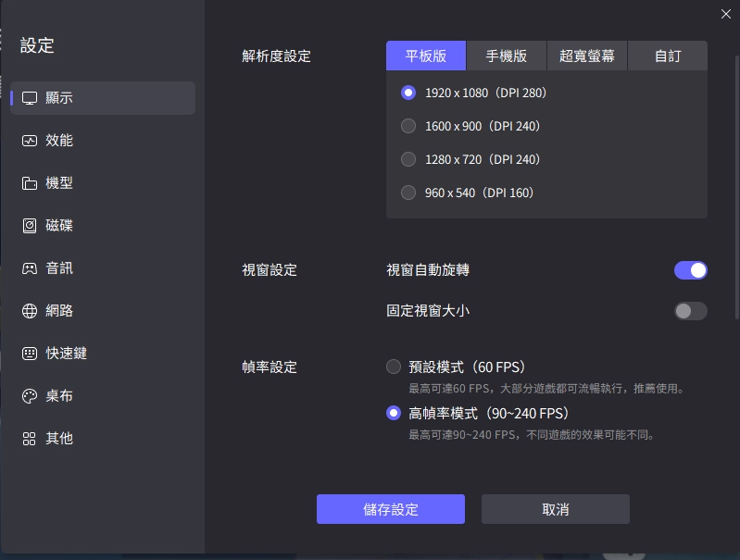Open 快速鍵 shortcut keys icon
Screen dimensions: 740x560
[30, 354]
